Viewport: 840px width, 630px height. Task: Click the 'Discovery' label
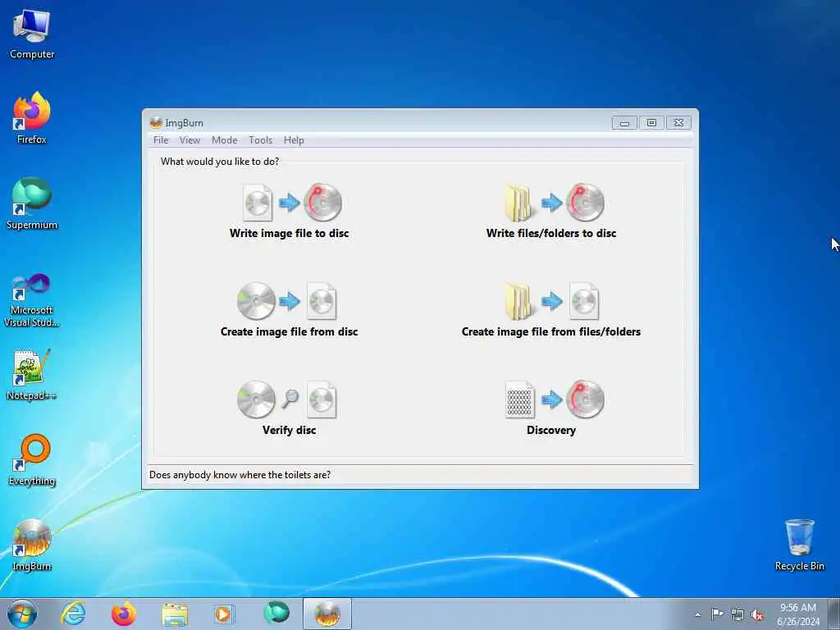(x=551, y=430)
